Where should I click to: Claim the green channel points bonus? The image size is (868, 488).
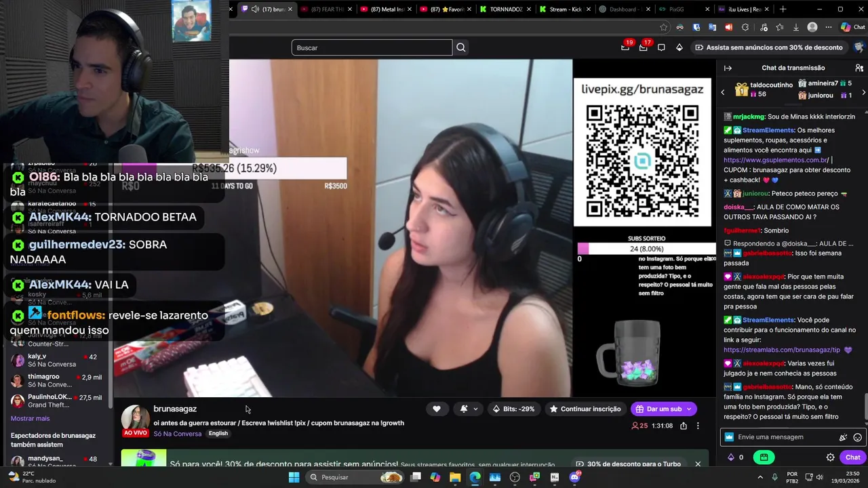[x=764, y=457]
